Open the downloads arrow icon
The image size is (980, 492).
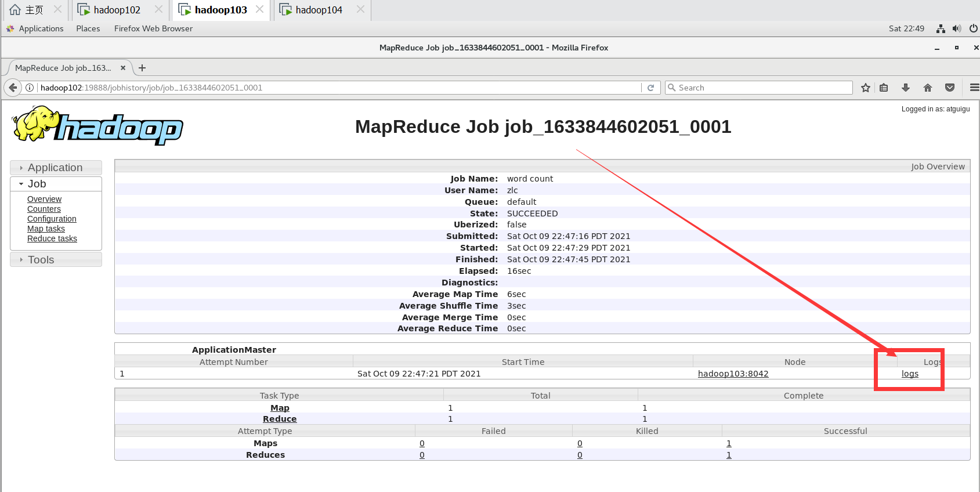pos(906,88)
